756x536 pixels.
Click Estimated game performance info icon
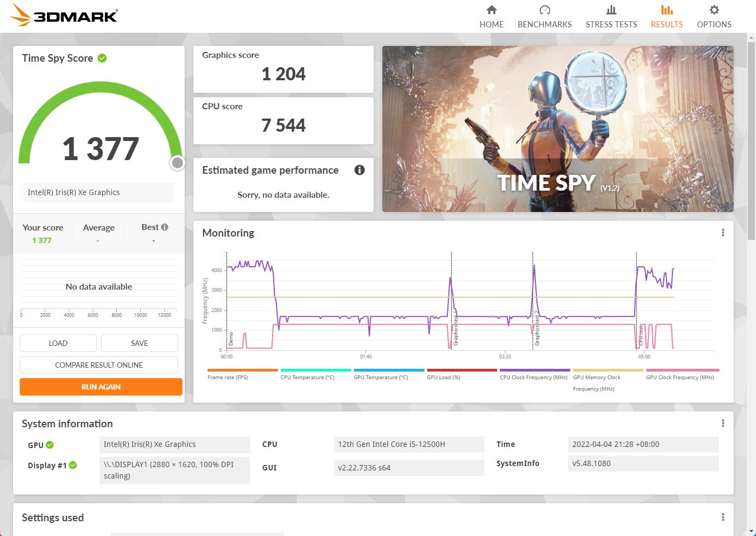[359, 170]
